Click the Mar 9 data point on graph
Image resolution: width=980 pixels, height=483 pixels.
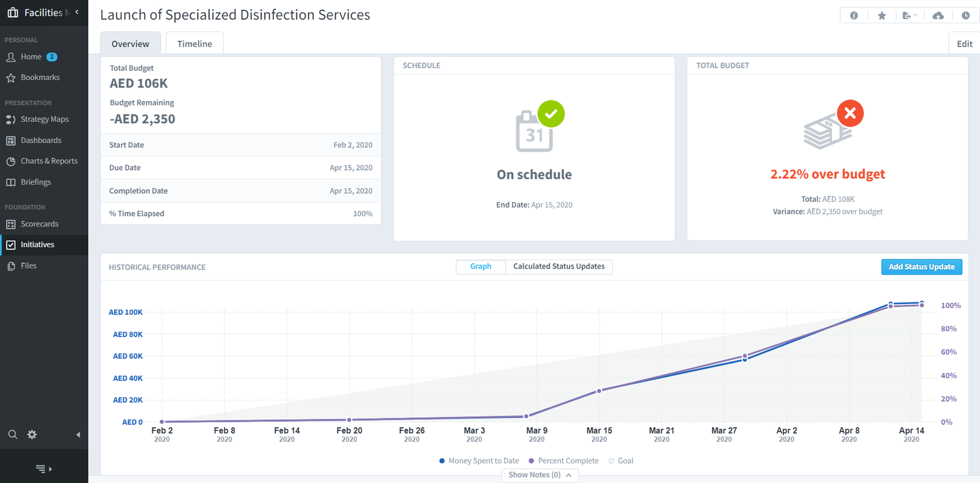[526, 416]
